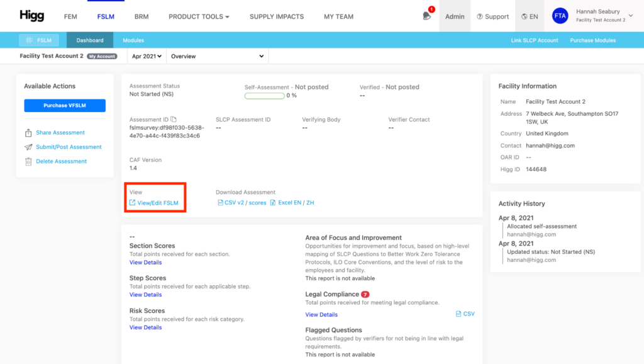View Details for Risk Scores
Viewport: 644px width, 364px height.
145,327
